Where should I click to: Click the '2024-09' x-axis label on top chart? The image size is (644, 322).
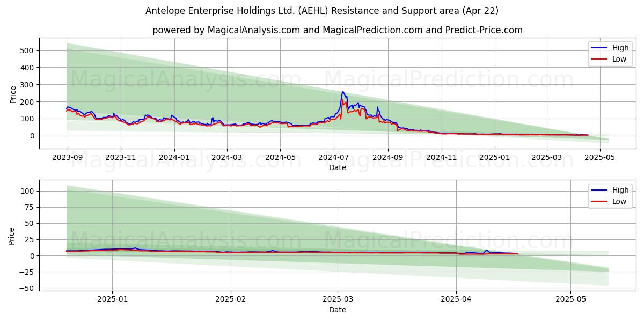coord(388,158)
